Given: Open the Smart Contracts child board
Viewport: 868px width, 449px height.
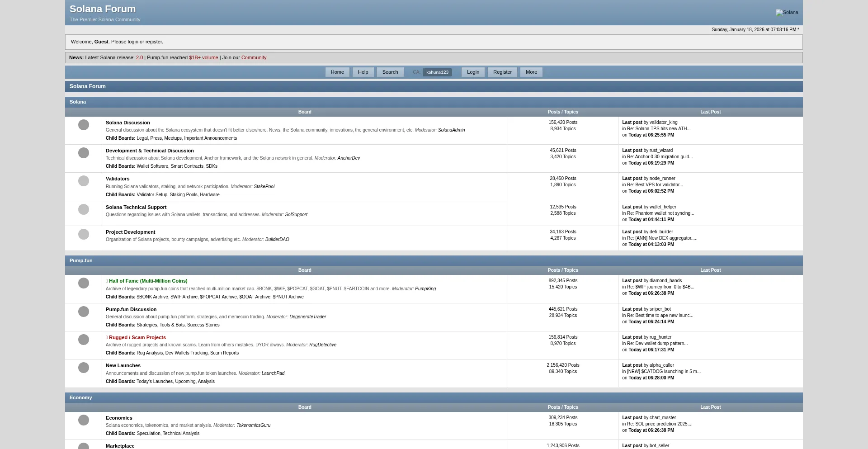Looking at the screenshot, I should tap(187, 166).
